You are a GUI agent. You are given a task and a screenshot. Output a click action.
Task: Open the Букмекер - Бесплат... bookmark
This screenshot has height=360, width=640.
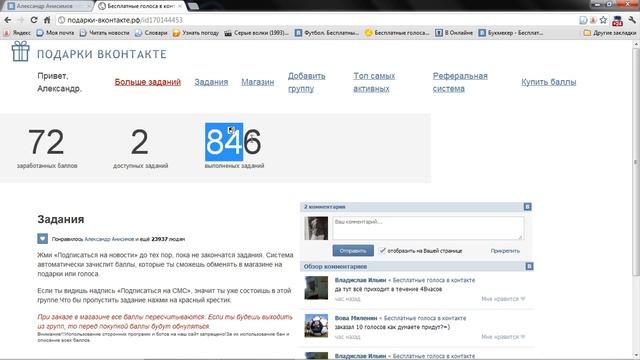click(511, 33)
